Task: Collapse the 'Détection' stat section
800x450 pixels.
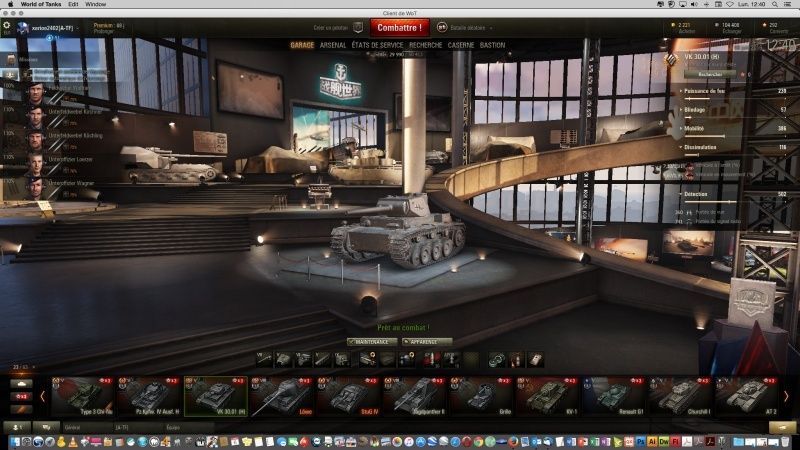Action: [x=694, y=194]
